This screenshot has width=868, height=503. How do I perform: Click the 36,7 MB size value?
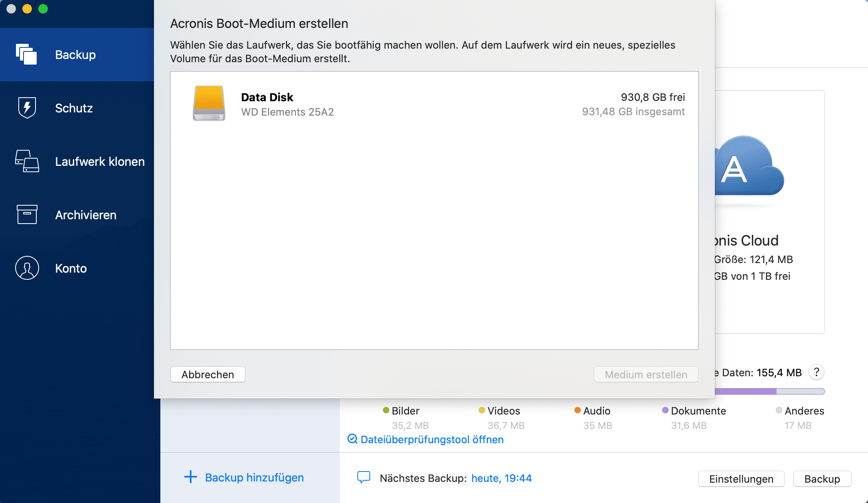(506, 426)
